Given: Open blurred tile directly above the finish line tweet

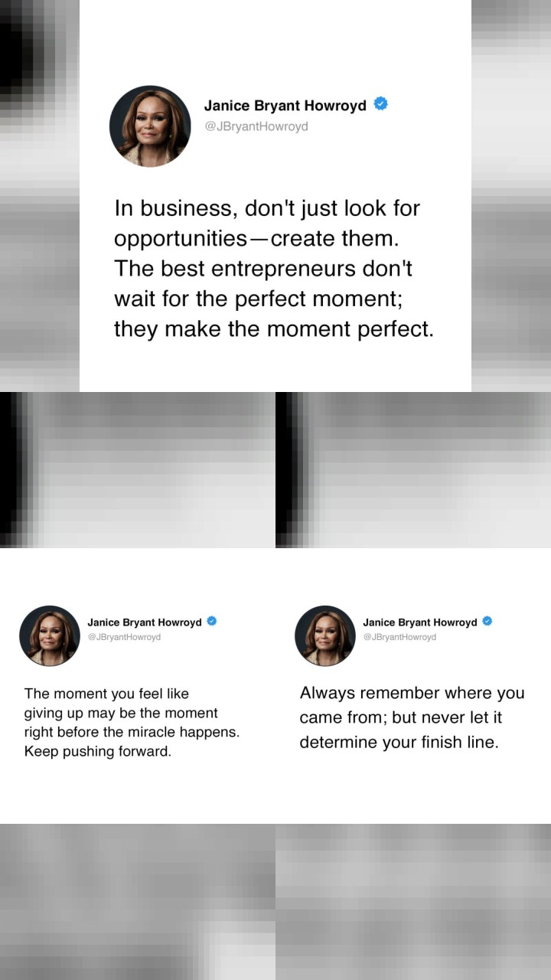Looking at the screenshot, I should [413, 470].
